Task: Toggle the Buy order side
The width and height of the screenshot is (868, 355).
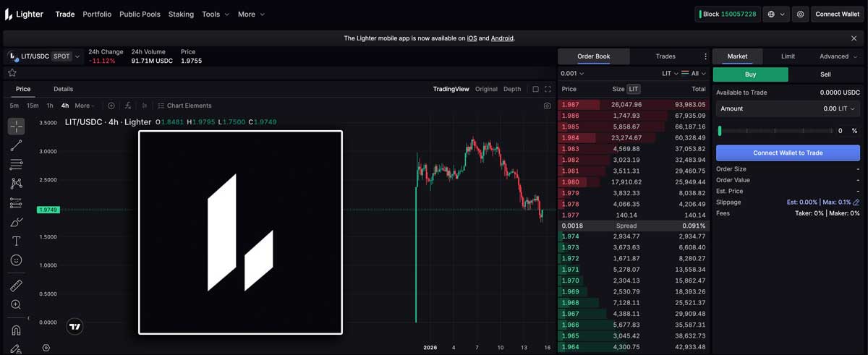Action: tap(750, 74)
